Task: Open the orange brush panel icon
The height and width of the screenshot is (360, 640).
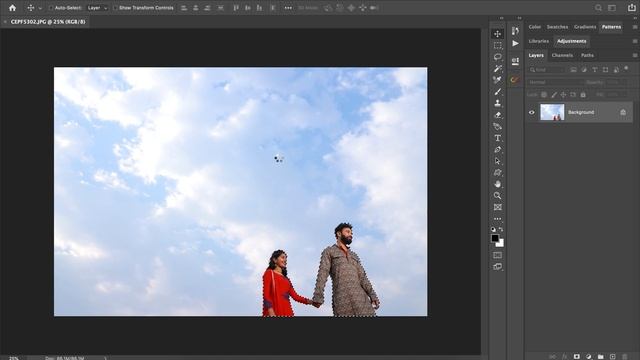Action: (x=515, y=80)
